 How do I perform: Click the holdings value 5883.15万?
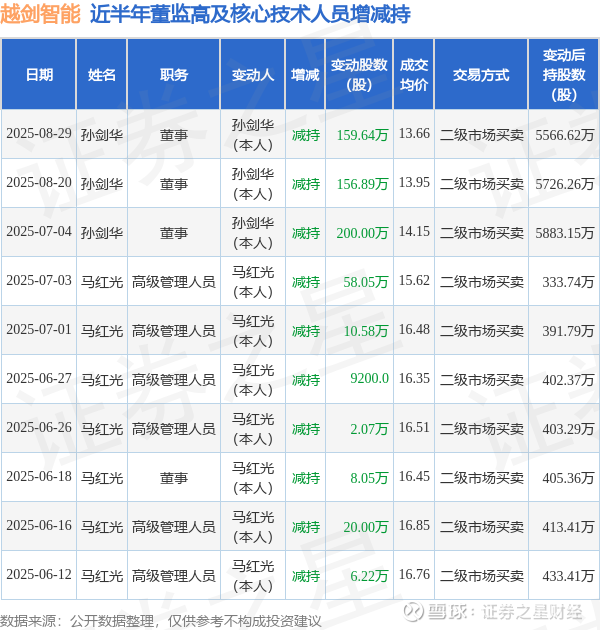coord(564,233)
